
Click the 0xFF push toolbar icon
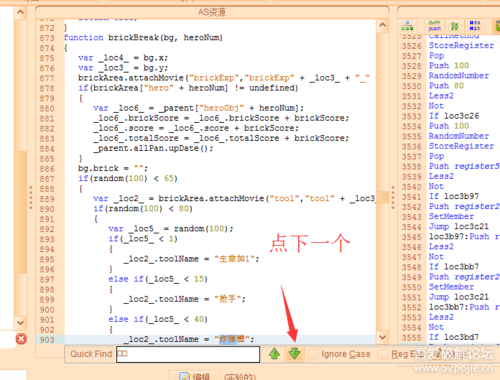click(x=434, y=26)
